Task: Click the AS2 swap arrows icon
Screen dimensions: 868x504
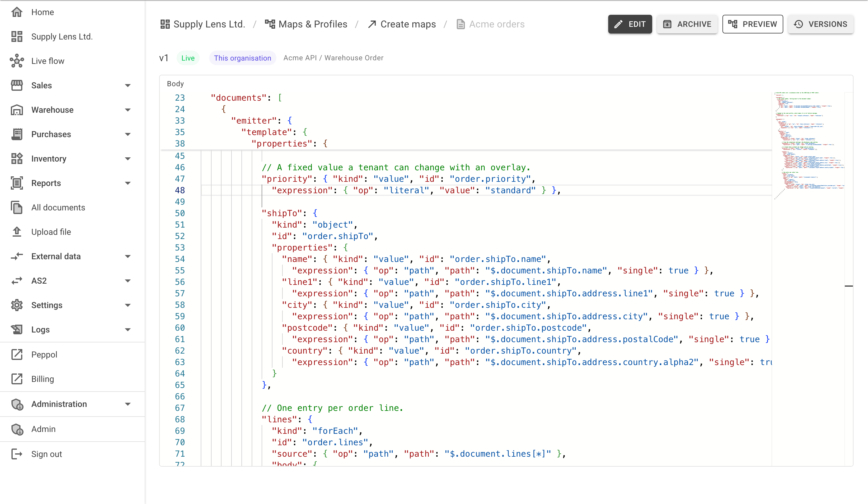Action: pos(17,281)
